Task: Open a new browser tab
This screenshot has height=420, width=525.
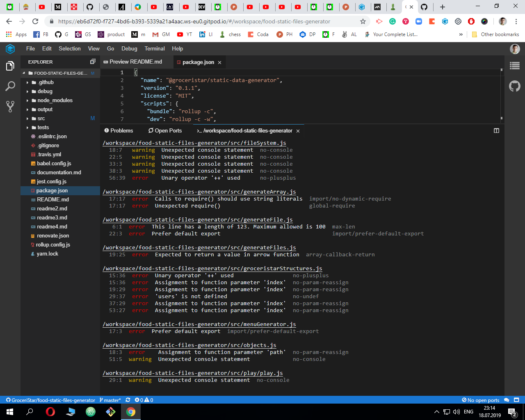Action: click(x=442, y=7)
